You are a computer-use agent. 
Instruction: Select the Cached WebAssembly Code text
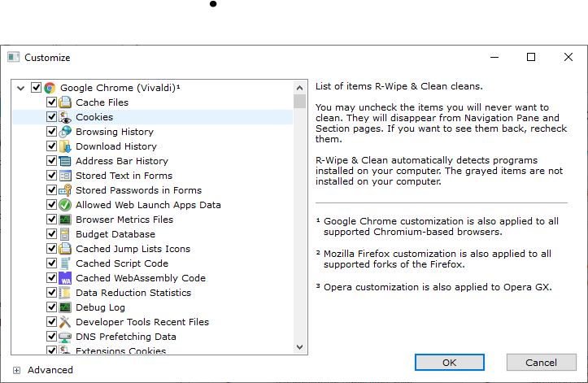[x=141, y=278]
